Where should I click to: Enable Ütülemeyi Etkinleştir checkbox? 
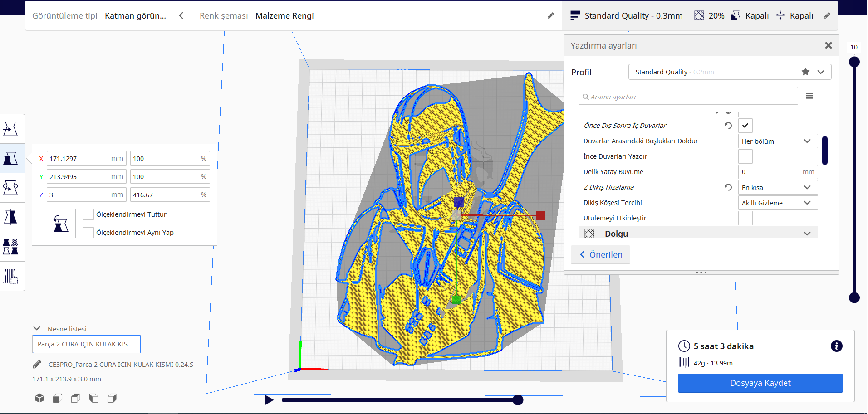point(745,218)
